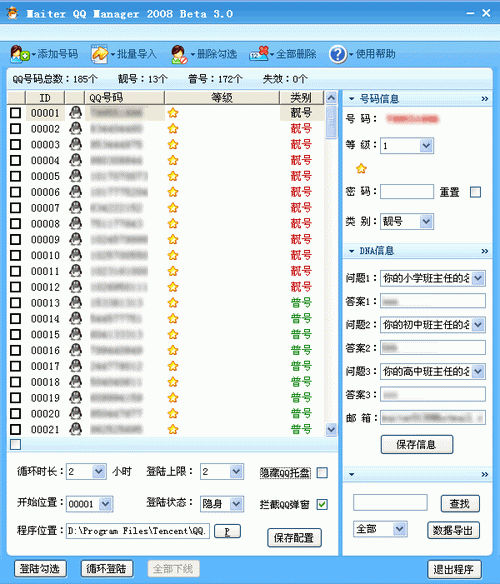Click the level star in row 00002
The width and height of the screenshot is (500, 584).
click(173, 128)
